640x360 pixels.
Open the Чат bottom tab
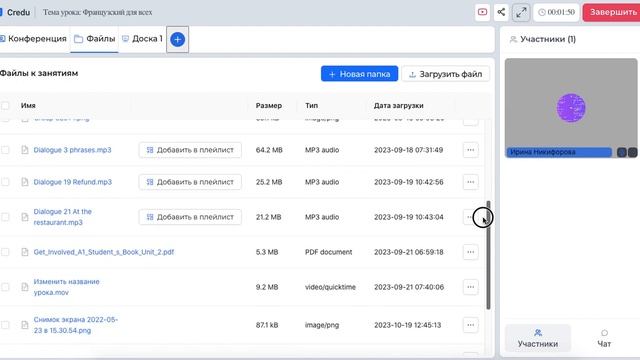pos(604,338)
